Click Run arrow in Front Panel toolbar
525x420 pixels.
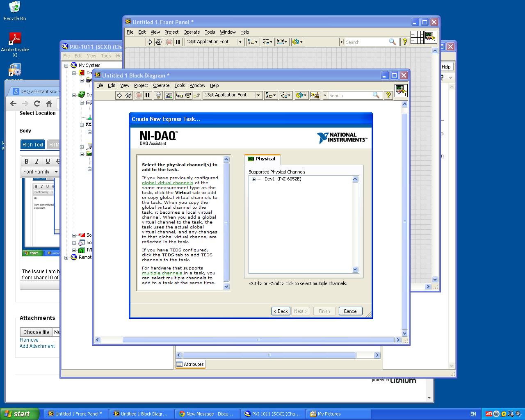click(x=150, y=42)
